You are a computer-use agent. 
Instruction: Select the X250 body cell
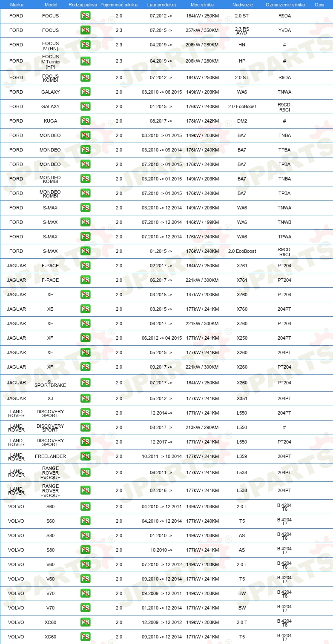(x=242, y=338)
